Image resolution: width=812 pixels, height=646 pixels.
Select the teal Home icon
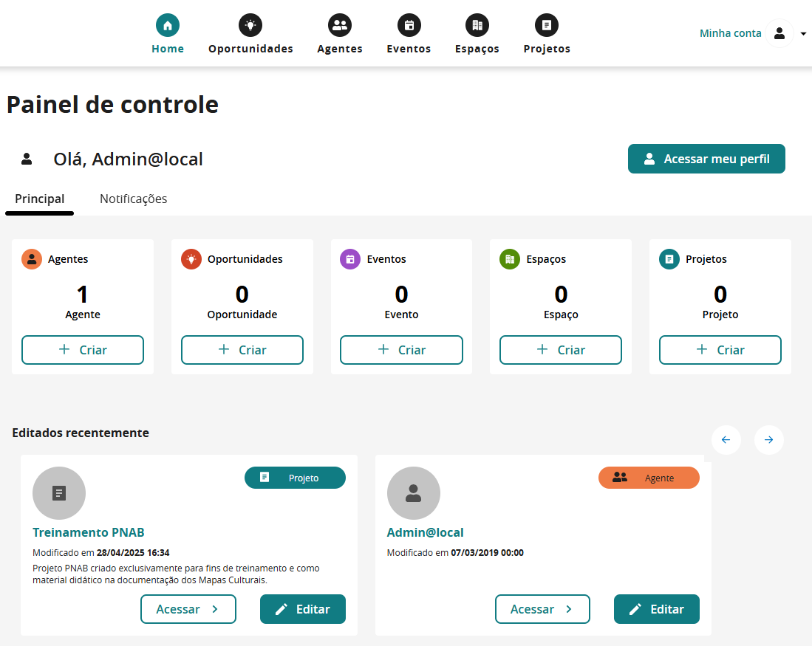tap(167, 23)
